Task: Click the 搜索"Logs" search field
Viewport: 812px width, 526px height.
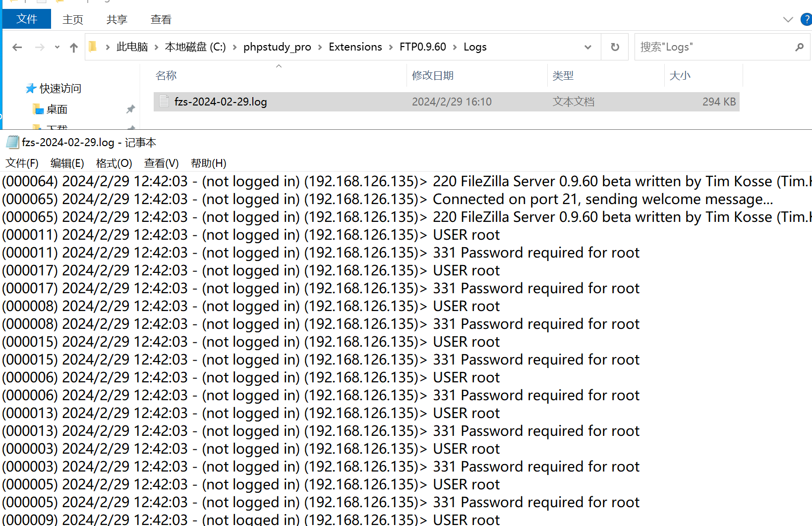Action: point(714,47)
